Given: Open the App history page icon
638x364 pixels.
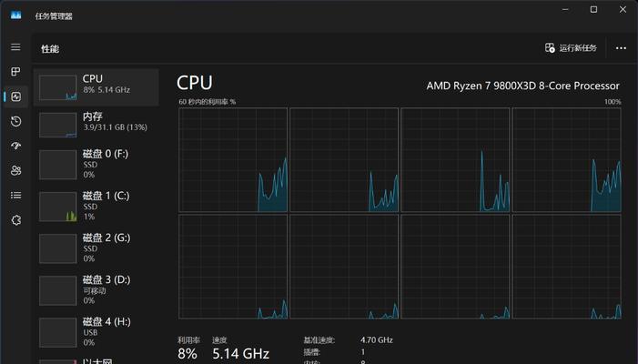Looking at the screenshot, I should (15, 121).
